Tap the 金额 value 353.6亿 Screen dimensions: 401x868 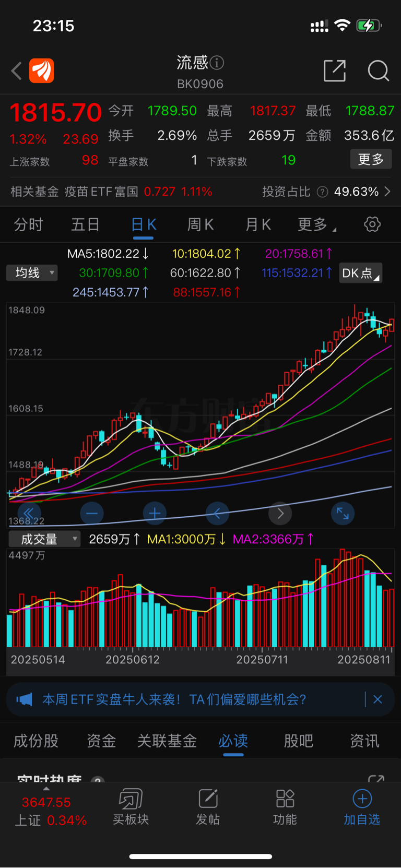[x=369, y=135]
